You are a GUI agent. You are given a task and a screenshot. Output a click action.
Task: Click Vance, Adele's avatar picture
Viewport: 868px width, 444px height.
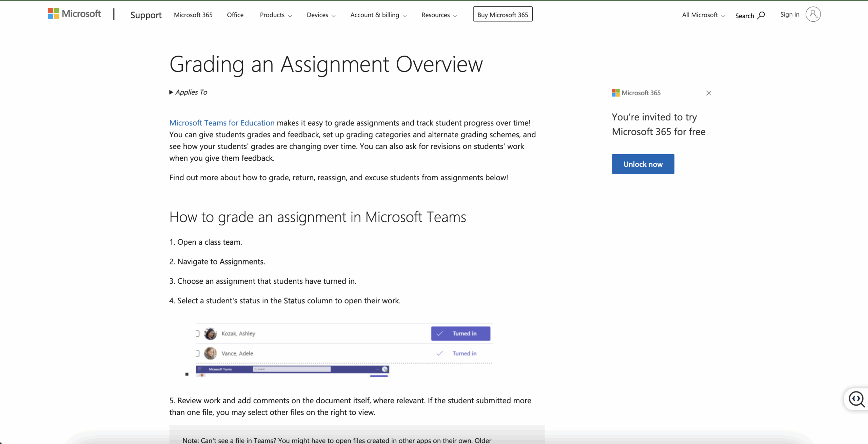click(x=210, y=353)
